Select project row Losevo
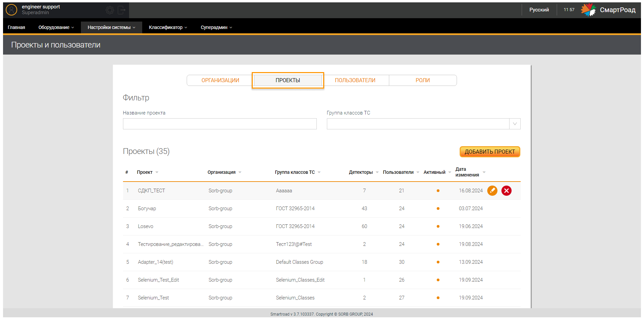 [321, 226]
